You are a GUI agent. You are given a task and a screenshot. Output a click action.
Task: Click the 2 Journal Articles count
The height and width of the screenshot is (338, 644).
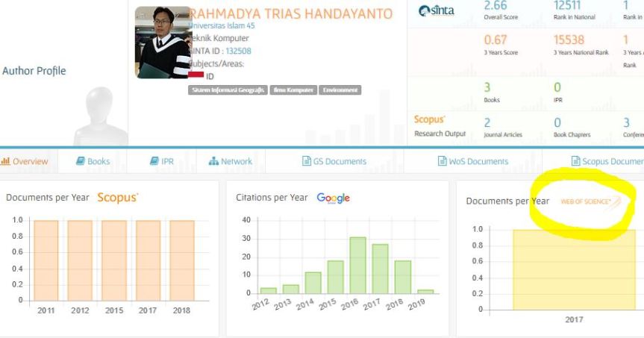[x=487, y=122]
